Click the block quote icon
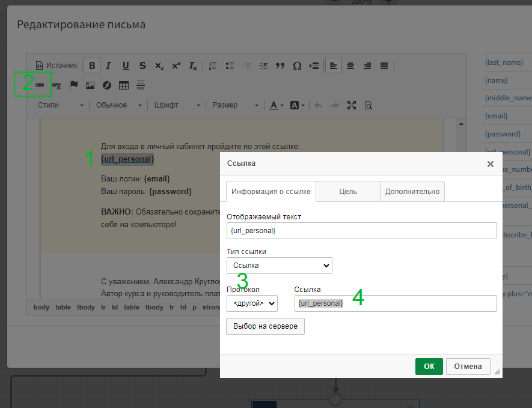Viewport: 532px width, 408px height. point(280,65)
